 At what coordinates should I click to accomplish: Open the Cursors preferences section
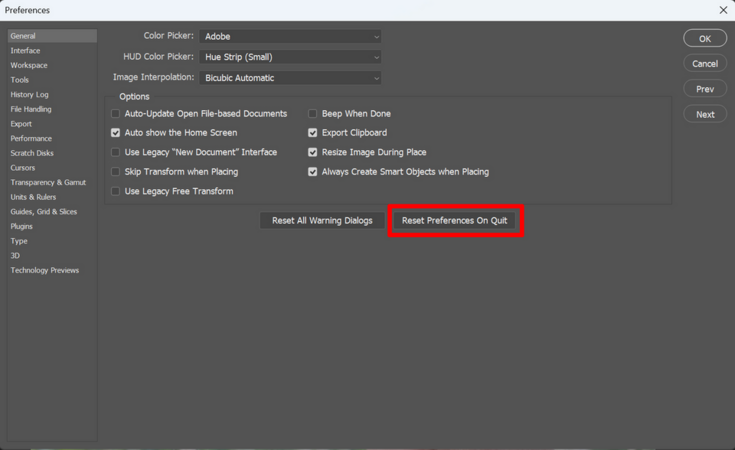pyautogui.click(x=23, y=168)
